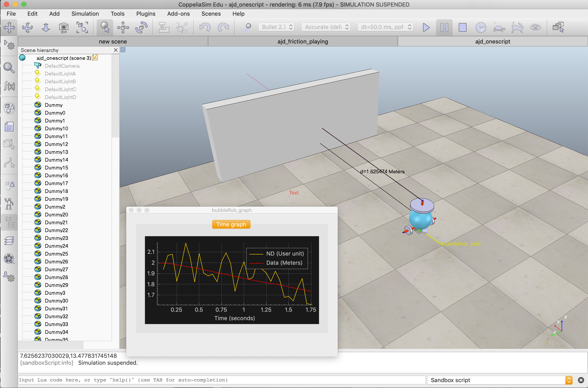
Task: Open the video recorder sidebar icon
Action: tap(9, 259)
